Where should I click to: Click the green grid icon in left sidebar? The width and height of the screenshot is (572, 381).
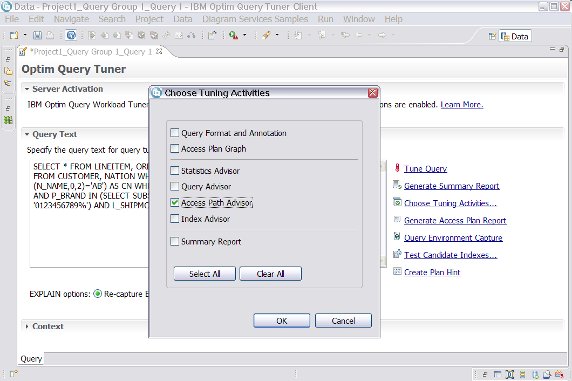(8, 120)
